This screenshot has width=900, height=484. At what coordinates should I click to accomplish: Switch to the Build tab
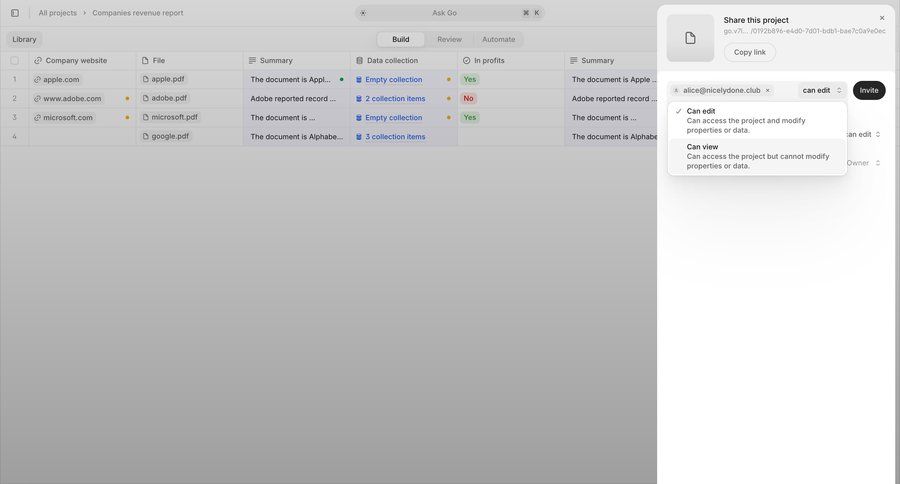(x=401, y=39)
